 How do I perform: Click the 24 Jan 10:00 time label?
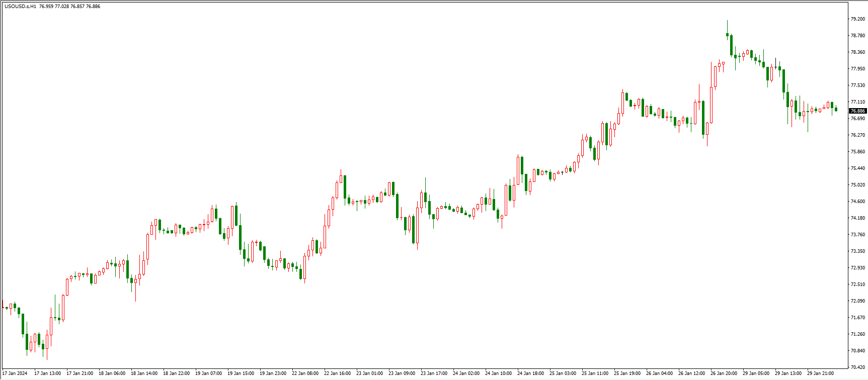498,373
